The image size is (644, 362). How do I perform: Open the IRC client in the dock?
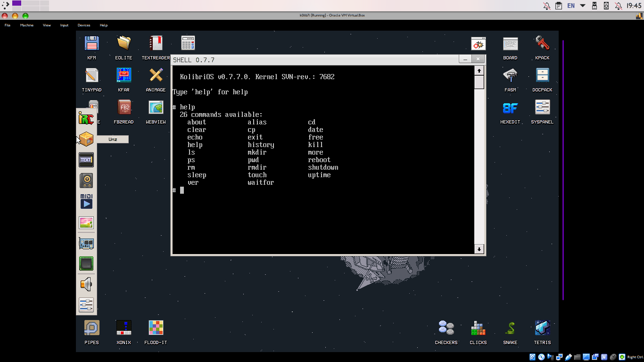(86, 118)
